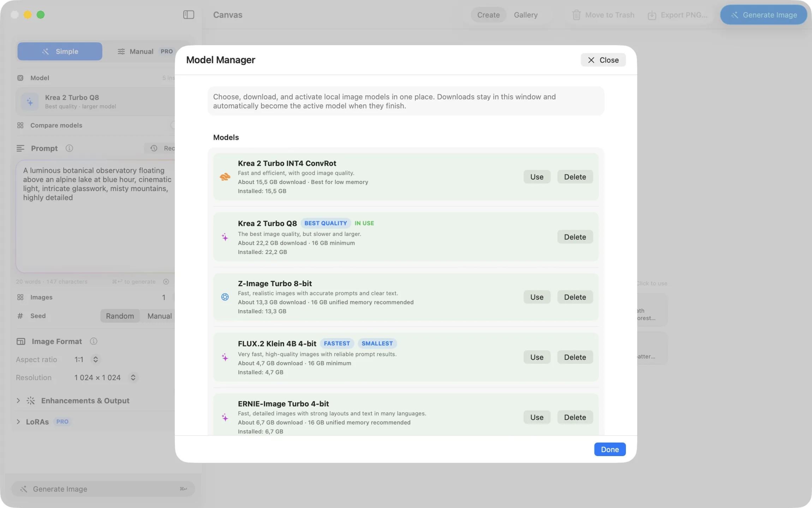
Task: Click the Z-Image Turbo 8-bit aperture icon
Action: pos(225,297)
